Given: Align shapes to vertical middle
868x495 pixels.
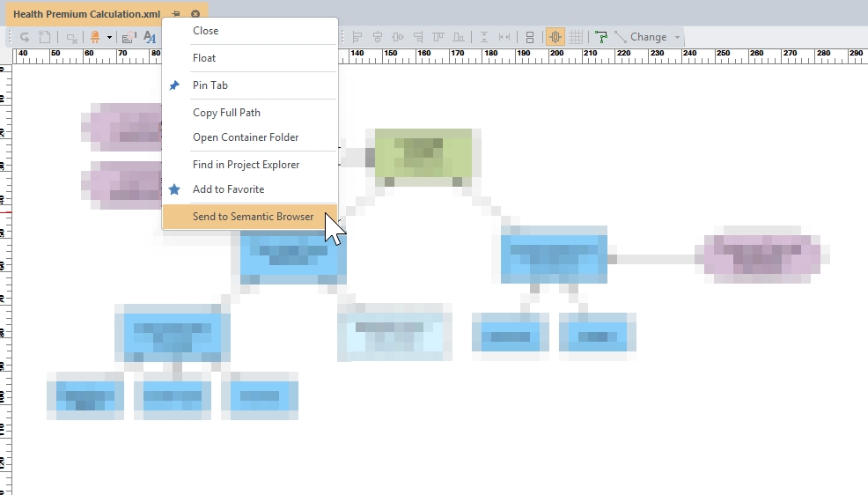Looking at the screenshot, I should 398,37.
